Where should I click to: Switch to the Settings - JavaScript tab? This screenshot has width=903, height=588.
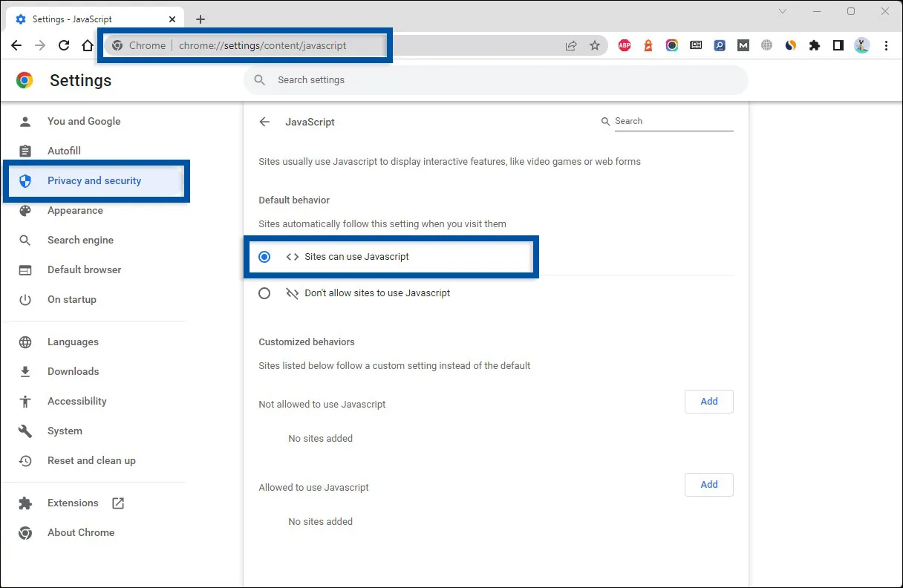click(x=97, y=19)
